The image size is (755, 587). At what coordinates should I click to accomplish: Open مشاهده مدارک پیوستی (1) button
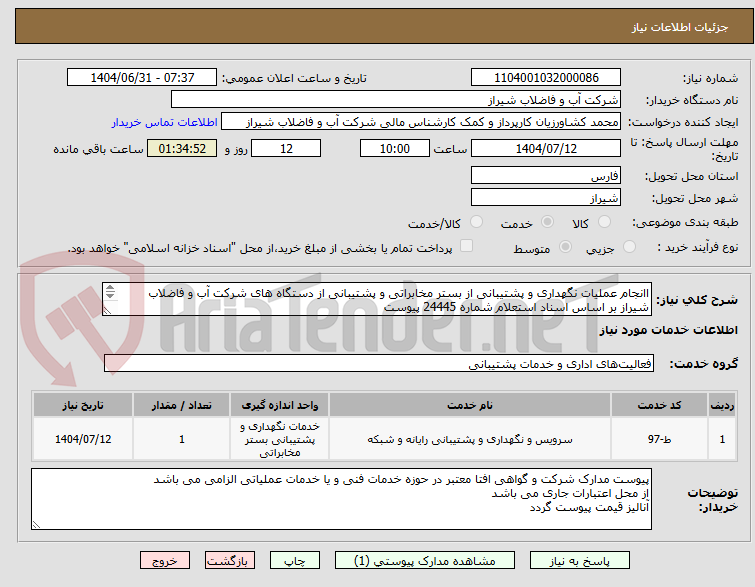coord(425,561)
